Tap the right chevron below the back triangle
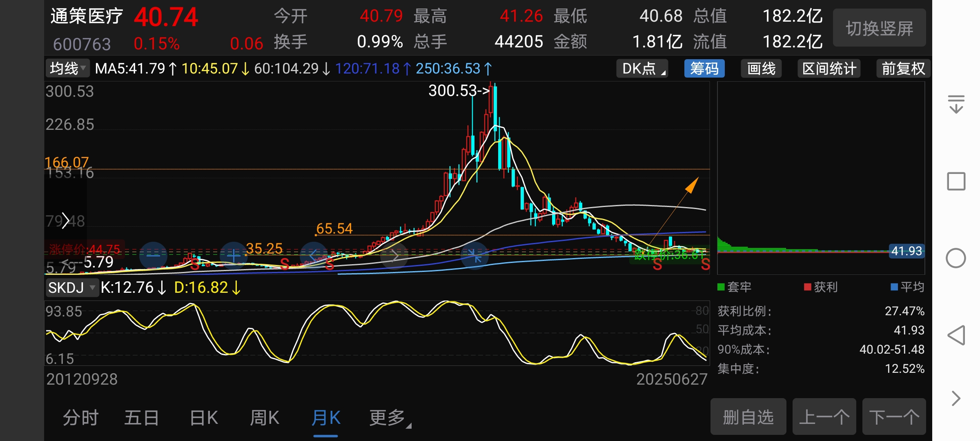Image resolution: width=980 pixels, height=441 pixels. click(x=956, y=398)
